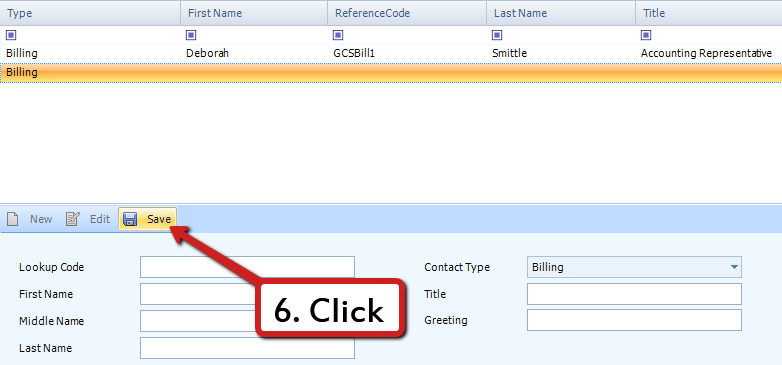Viewport: 782px width, 365px height.
Task: Select the highlighted orange Billing row
Action: tap(391, 73)
